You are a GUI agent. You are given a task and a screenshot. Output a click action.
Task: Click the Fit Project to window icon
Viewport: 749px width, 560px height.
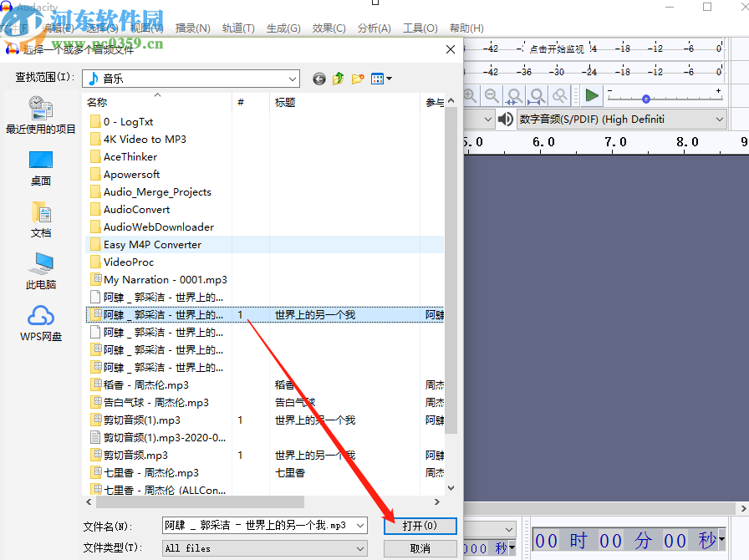click(538, 96)
